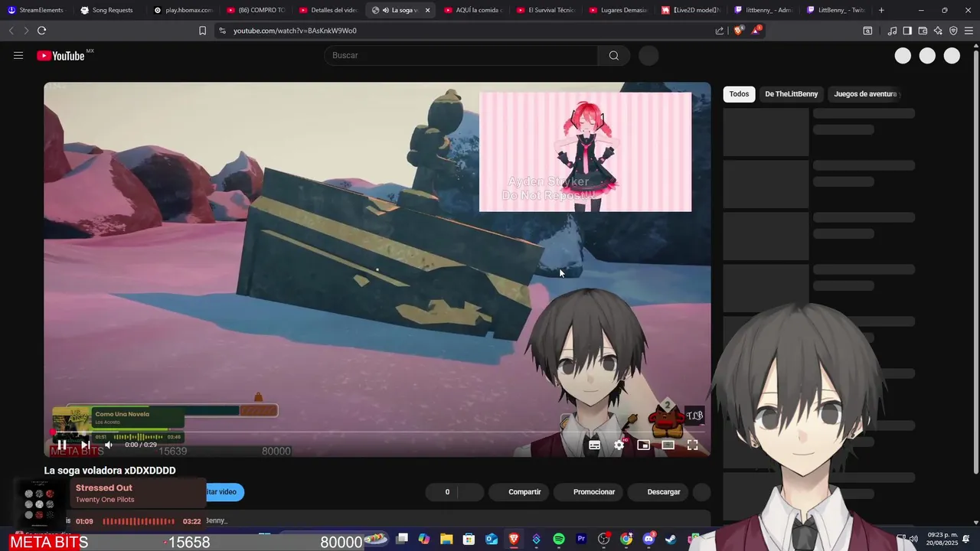
Task: Open the Brave Wallet icon
Action: (923, 31)
